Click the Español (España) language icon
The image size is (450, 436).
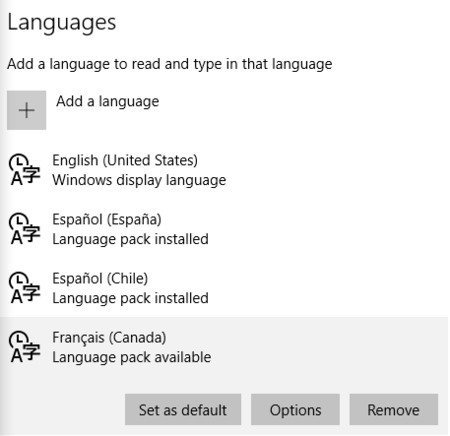pyautogui.click(x=25, y=229)
